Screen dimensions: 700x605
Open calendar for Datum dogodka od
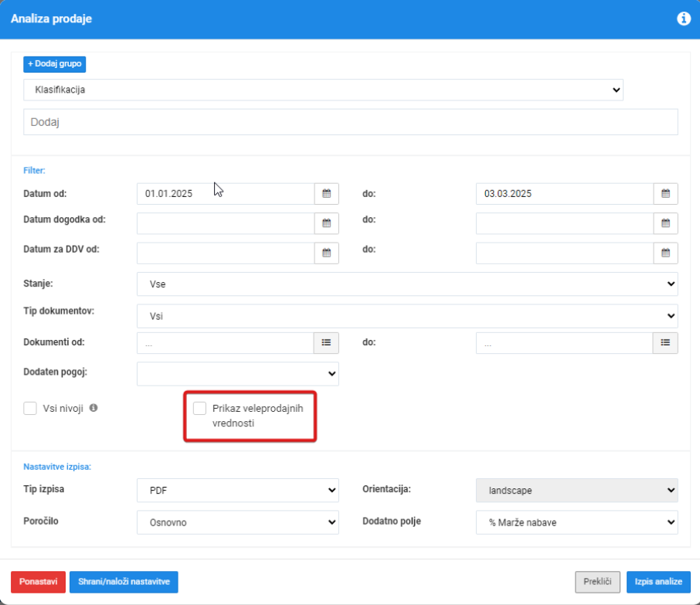tap(326, 223)
